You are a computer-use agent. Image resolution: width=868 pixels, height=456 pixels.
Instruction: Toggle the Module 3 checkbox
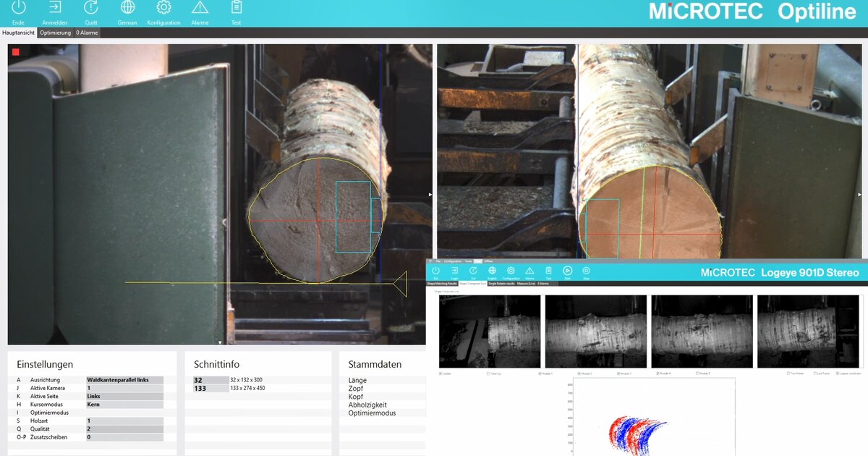619,373
